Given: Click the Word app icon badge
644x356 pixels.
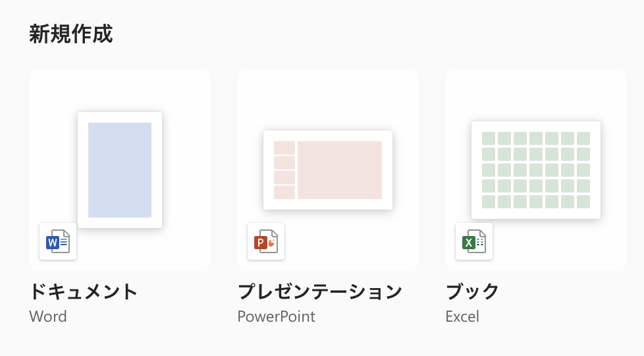Looking at the screenshot, I should (58, 241).
